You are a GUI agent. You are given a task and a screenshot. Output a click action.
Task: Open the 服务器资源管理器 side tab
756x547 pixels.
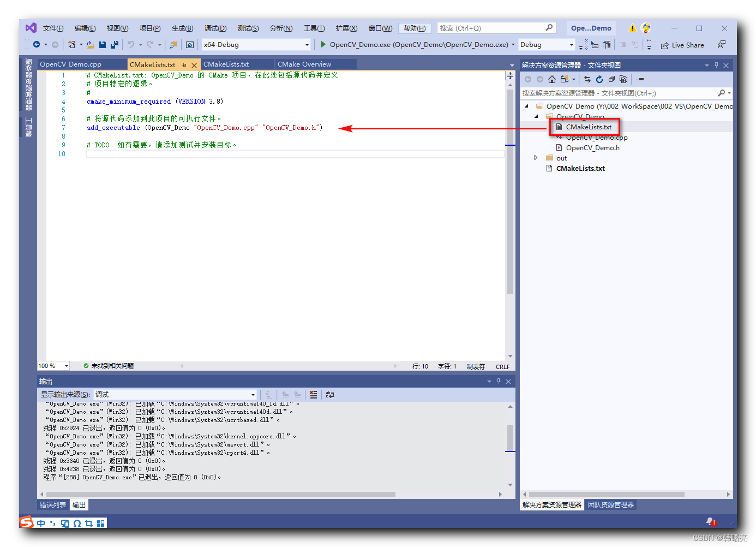[x=28, y=84]
